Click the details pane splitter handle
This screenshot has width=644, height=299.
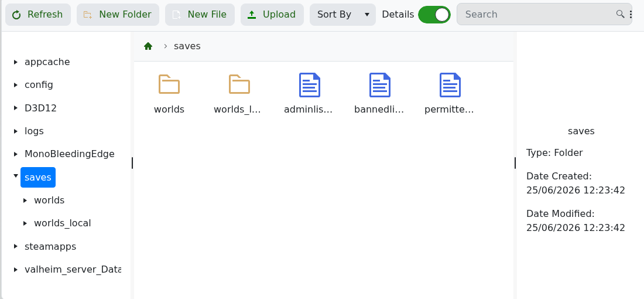[515, 164]
